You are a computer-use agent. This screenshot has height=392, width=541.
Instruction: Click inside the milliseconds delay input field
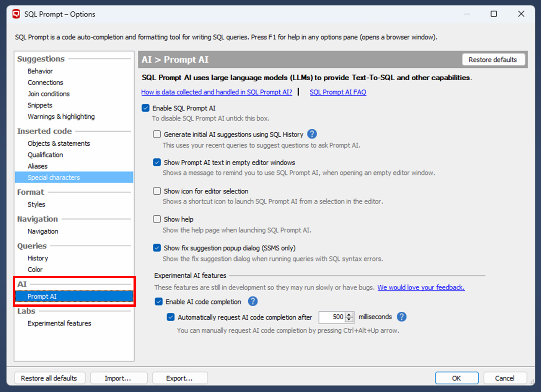[332, 317]
